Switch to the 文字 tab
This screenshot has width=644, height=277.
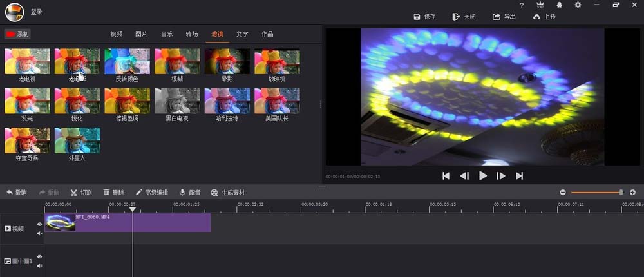coord(242,34)
